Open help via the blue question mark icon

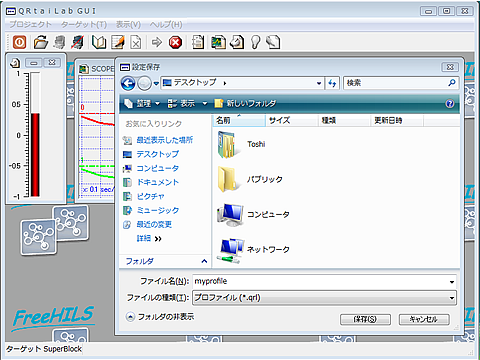450,104
